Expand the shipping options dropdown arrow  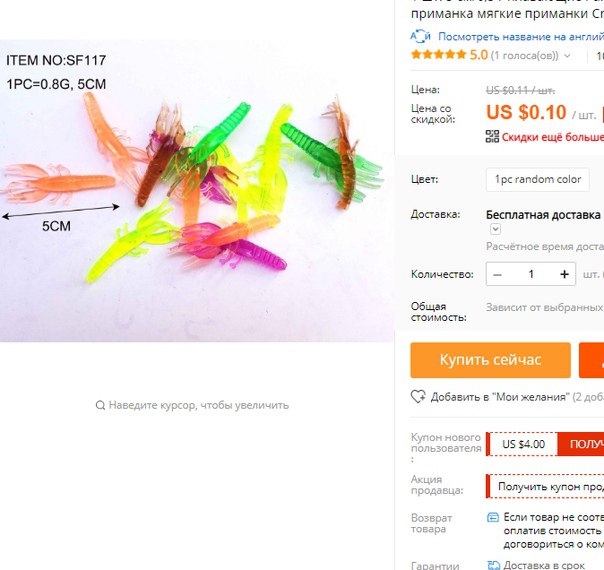[495, 229]
